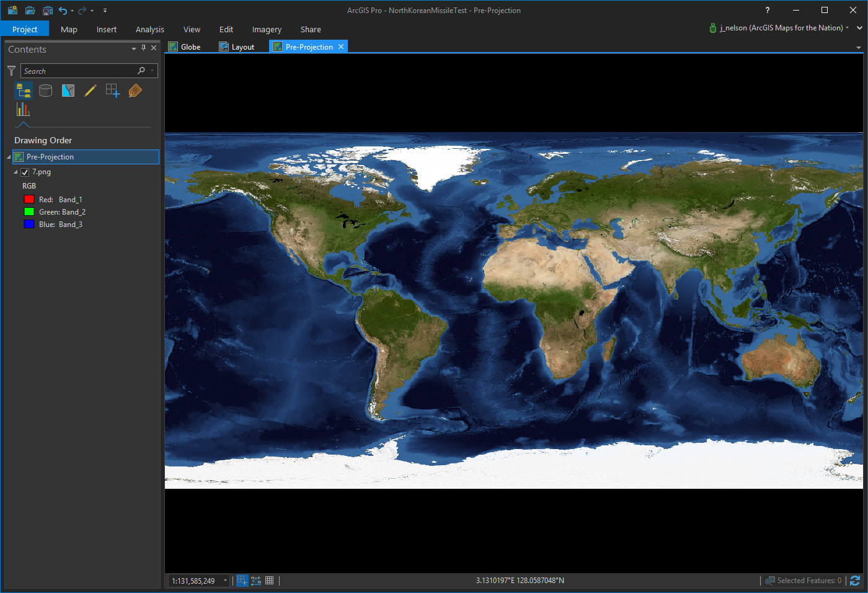The image size is (868, 593).
Task: Switch to List By Selection view
Action: pyautogui.click(x=68, y=91)
